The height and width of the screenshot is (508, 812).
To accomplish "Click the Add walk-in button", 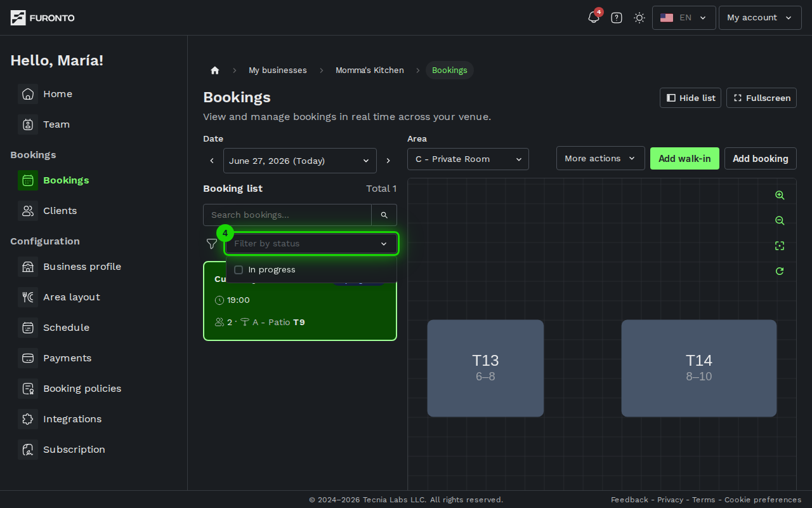I will coord(684,158).
